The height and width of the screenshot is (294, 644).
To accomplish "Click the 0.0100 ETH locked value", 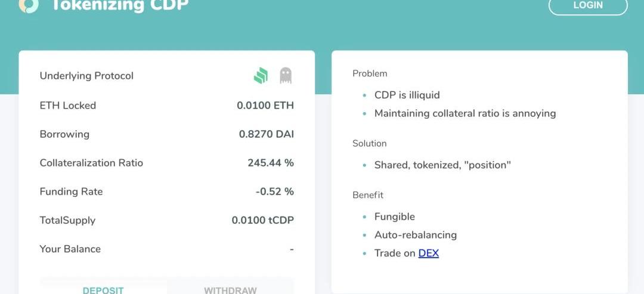I will 265,106.
